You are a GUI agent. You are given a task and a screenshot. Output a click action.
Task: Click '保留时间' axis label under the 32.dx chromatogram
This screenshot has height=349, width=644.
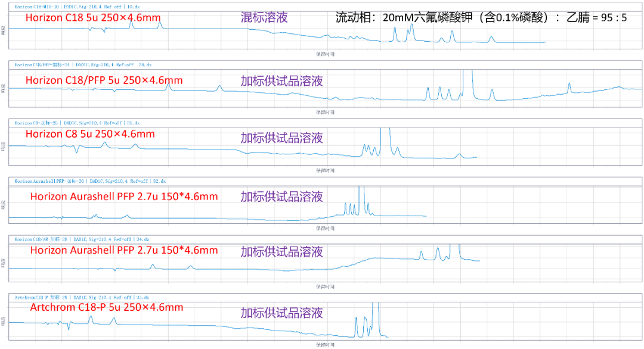(x=325, y=229)
